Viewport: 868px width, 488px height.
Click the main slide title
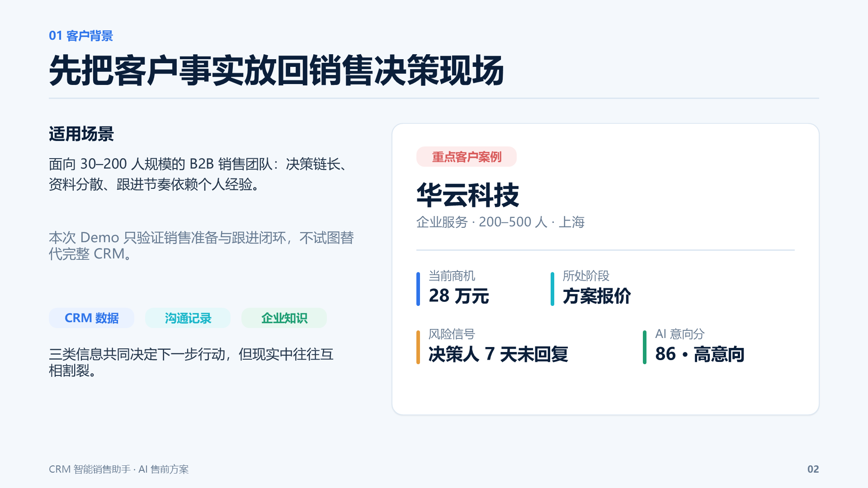click(x=276, y=71)
